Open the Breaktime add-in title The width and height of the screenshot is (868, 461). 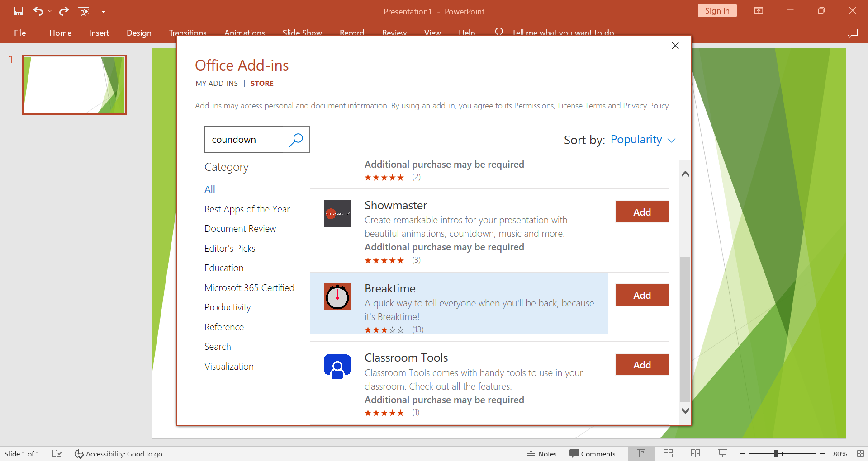point(390,288)
